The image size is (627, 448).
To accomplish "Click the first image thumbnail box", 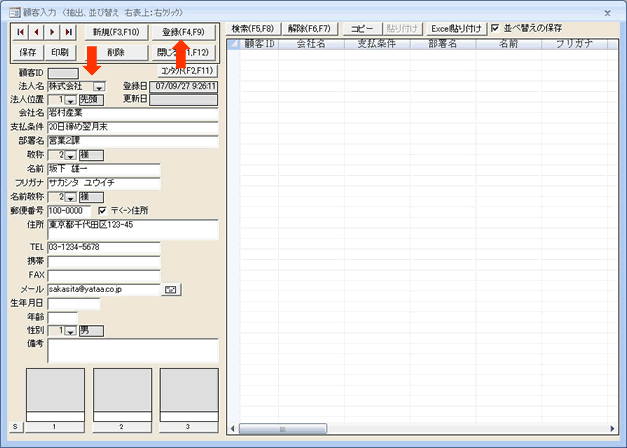I will coord(55,390).
